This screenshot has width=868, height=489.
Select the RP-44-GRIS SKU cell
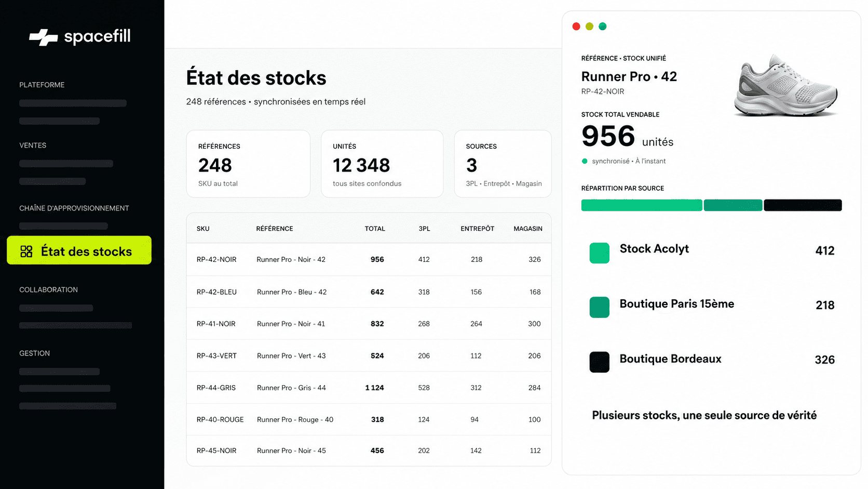(216, 388)
